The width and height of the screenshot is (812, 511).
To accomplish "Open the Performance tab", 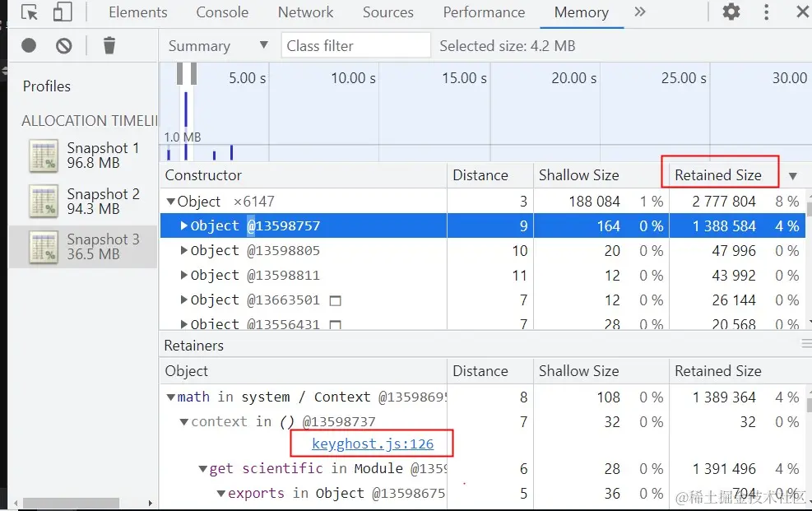I will 484,12.
